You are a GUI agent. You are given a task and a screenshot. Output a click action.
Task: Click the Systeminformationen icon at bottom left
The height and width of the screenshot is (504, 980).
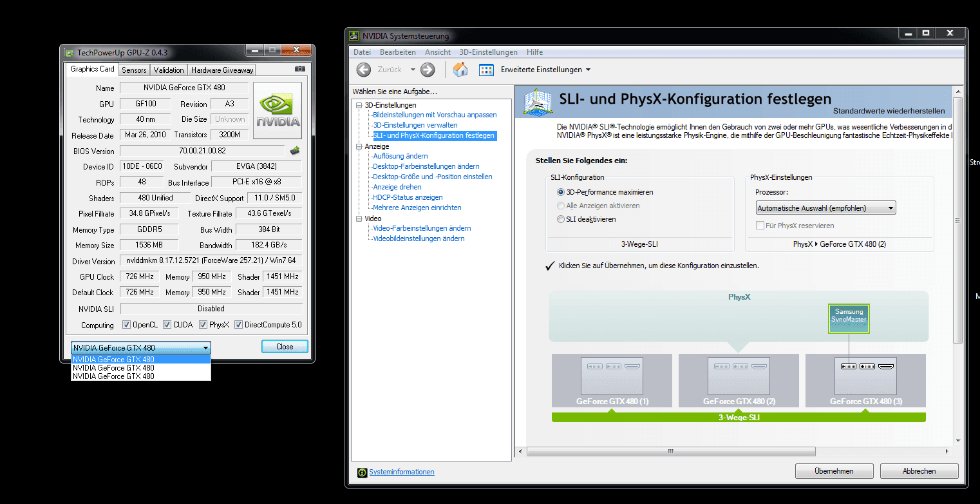pos(362,472)
